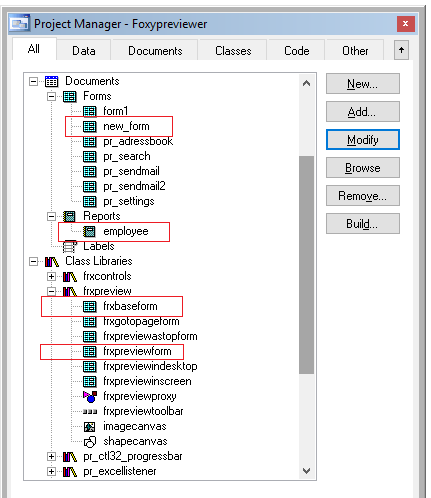Image resolution: width=431 pixels, height=498 pixels.
Task: Select the frxpreviewform class name
Action: click(137, 351)
